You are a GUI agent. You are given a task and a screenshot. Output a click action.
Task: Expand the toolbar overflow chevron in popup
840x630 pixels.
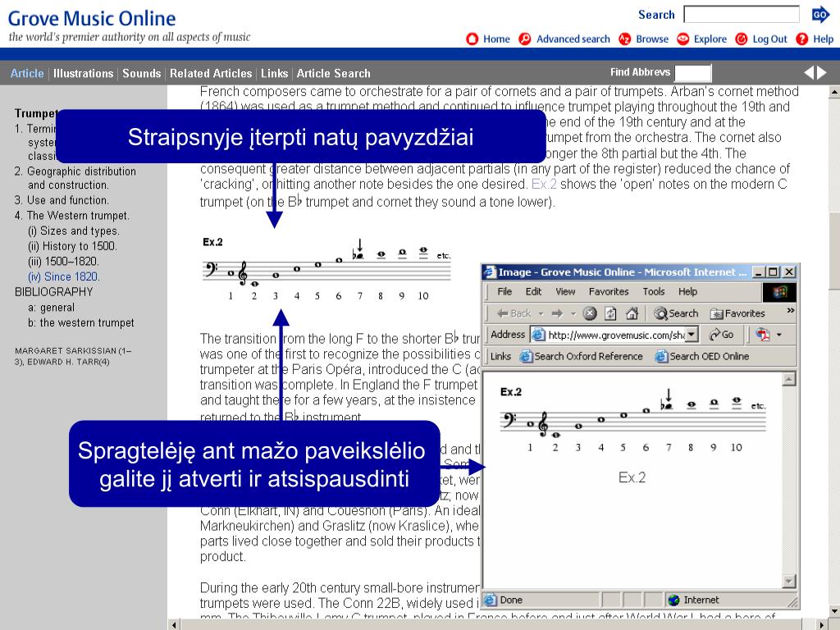tap(790, 311)
